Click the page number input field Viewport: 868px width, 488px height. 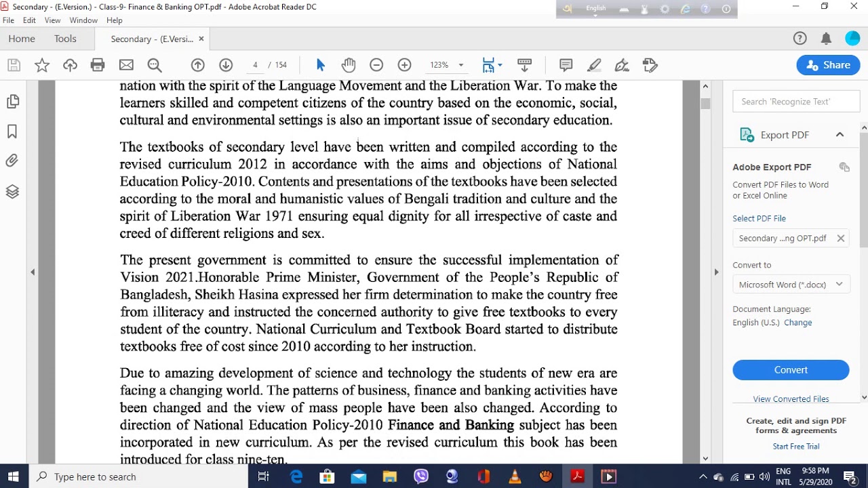tap(255, 65)
